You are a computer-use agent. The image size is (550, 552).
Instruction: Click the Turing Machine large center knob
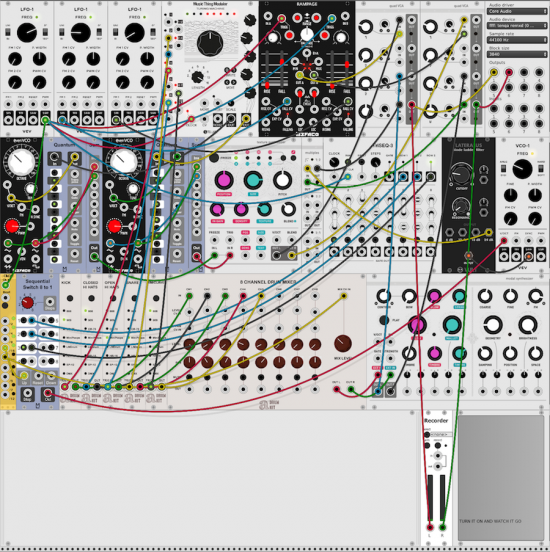coord(210,44)
